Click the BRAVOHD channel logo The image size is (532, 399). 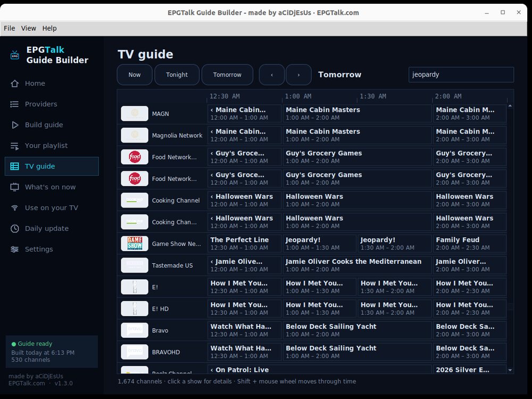pos(135,352)
